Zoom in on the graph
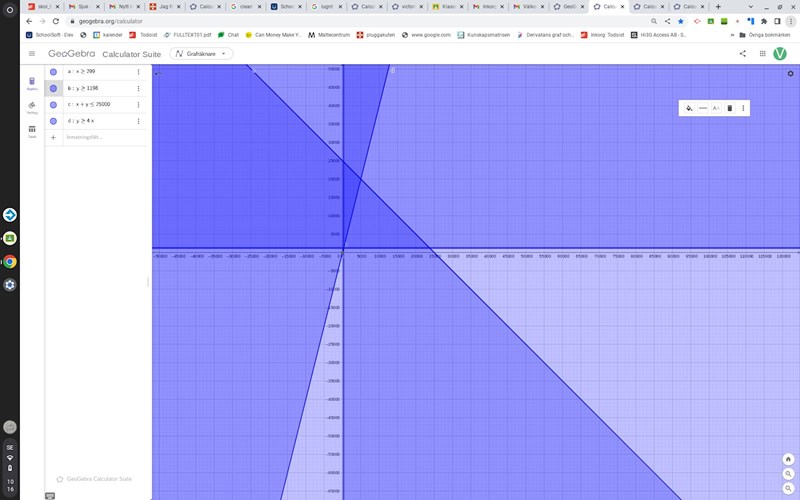The image size is (800, 500). click(788, 473)
